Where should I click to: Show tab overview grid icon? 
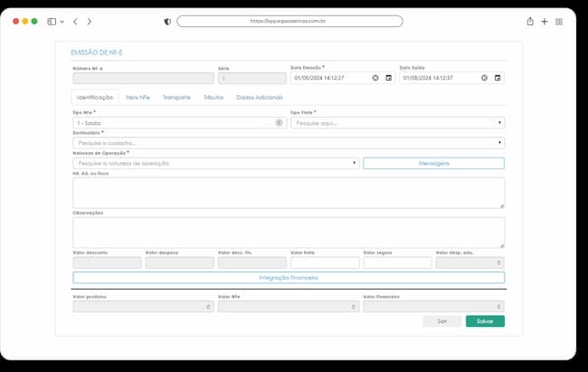coord(559,22)
